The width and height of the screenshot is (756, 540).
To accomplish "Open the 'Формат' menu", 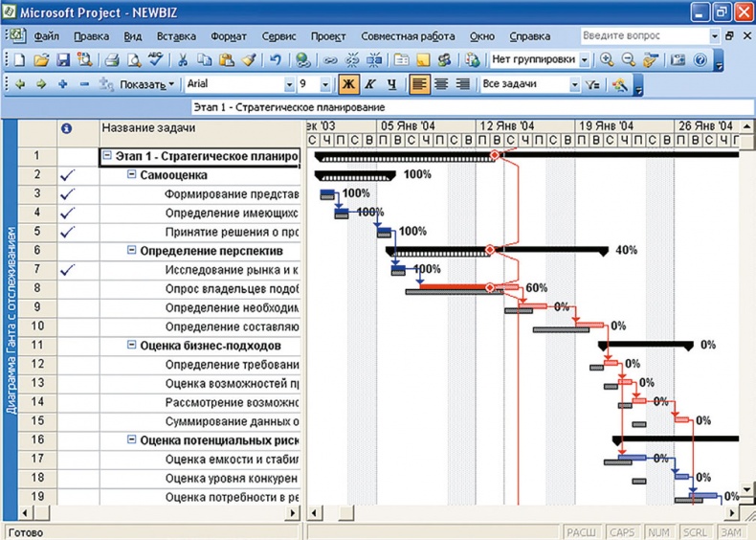I will coord(228,36).
